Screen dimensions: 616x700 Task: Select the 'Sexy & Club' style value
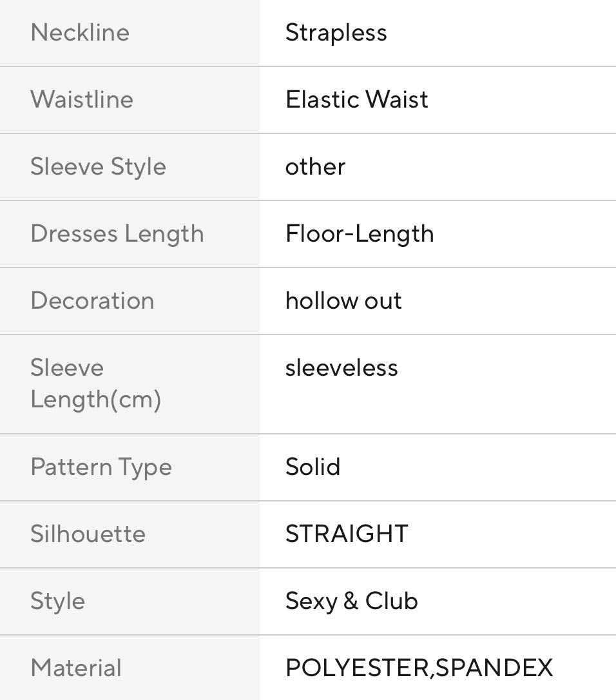coord(351,601)
